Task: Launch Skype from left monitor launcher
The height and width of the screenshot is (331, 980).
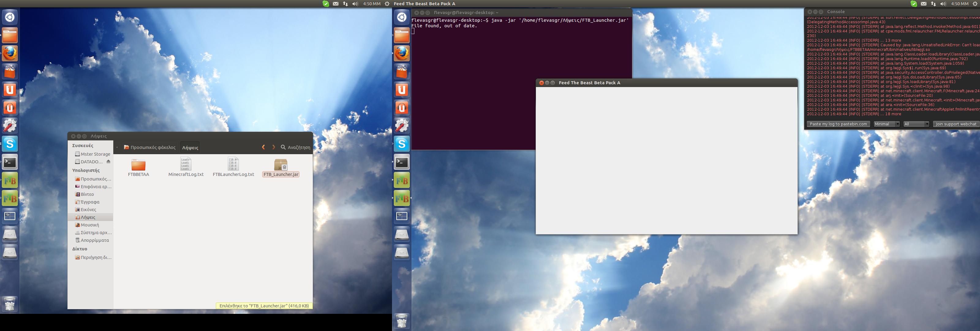Action: pyautogui.click(x=10, y=144)
